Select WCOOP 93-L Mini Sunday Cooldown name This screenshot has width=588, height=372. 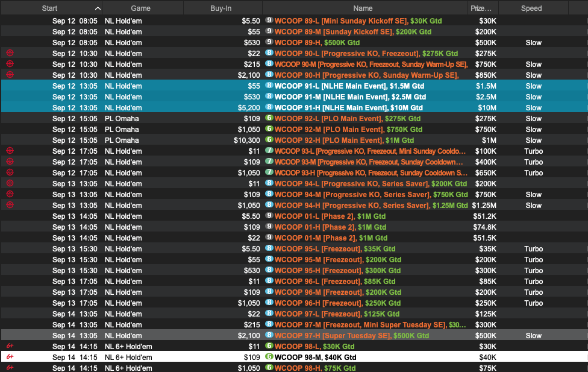coord(370,151)
